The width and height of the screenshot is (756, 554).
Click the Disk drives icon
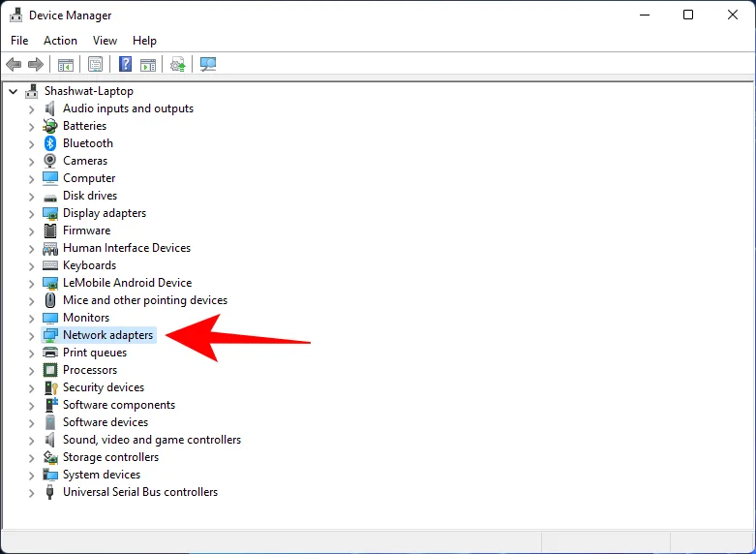[50, 198]
